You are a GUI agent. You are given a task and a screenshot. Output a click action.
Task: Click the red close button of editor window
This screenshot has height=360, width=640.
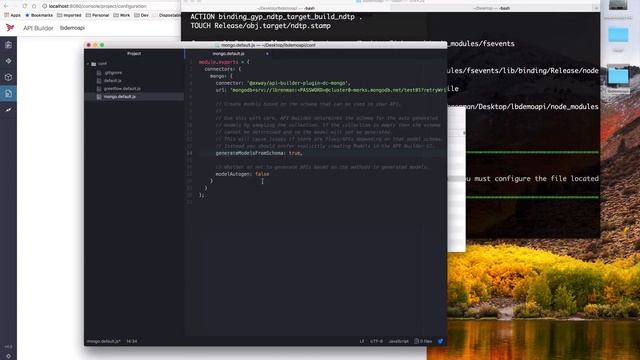[89, 45]
